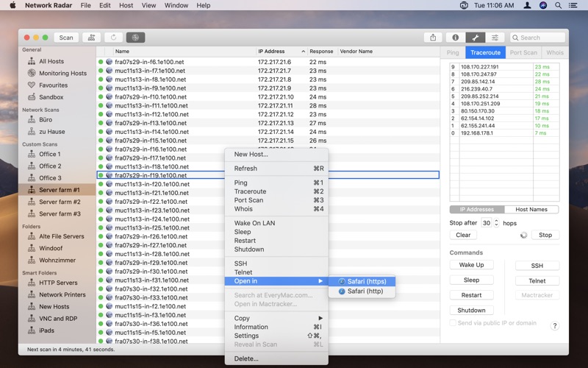Open the info inspector tab icon
This screenshot has width=588, height=368.
point(455,38)
